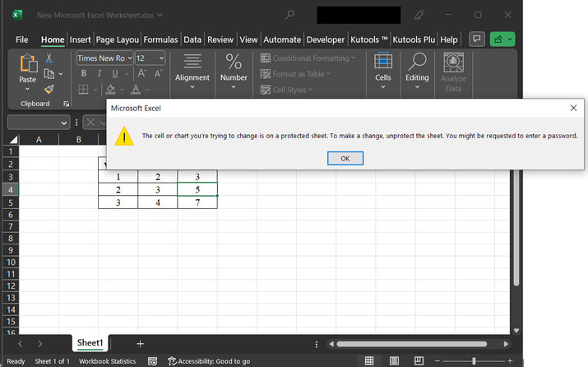Image resolution: width=588 pixels, height=367 pixels.
Task: Toggle Bold formatting
Action: (x=84, y=73)
